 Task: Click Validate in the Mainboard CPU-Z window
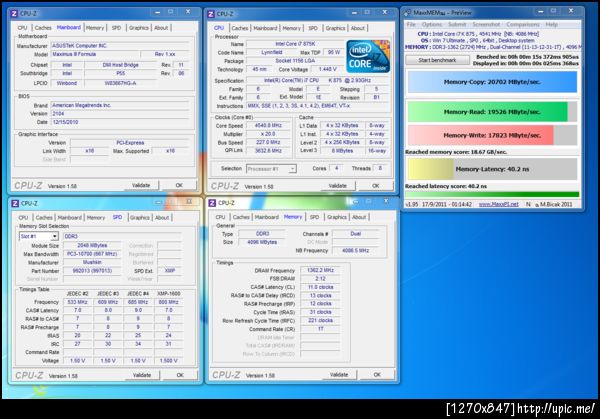pyautogui.click(x=141, y=185)
